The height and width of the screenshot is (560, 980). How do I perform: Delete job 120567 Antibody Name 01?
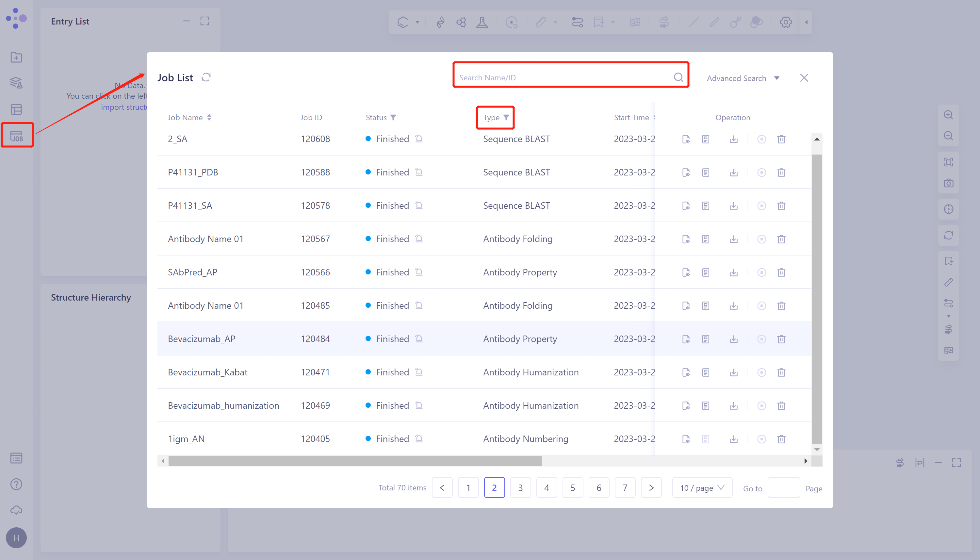(x=781, y=239)
